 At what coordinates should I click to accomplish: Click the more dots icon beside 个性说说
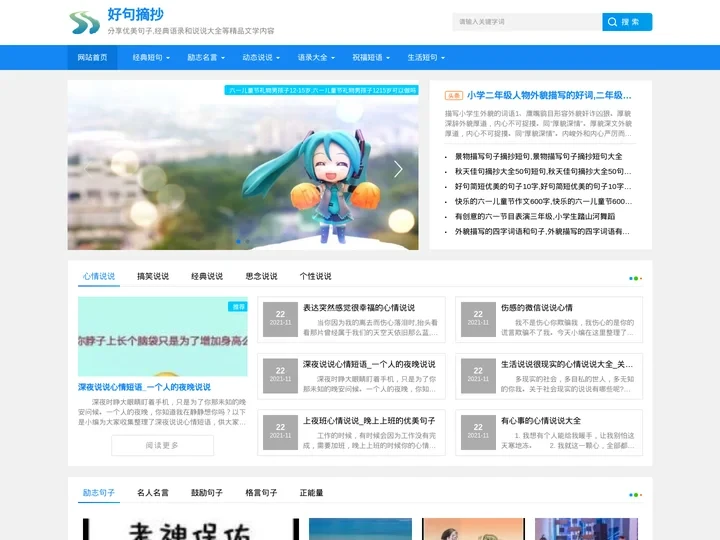point(636,278)
